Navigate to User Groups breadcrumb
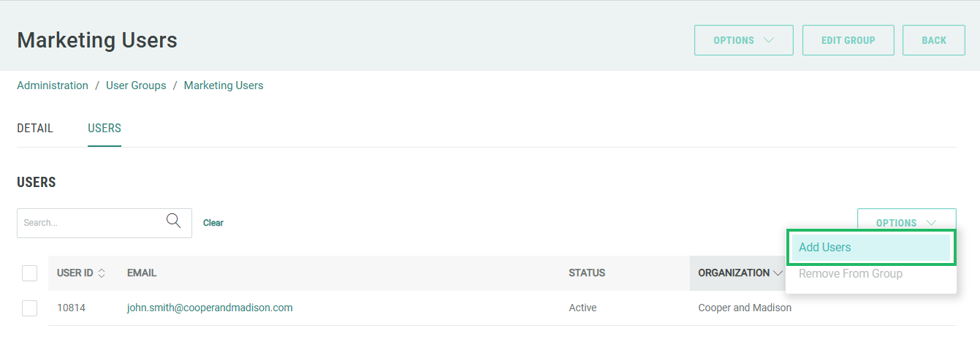The width and height of the screenshot is (980, 339). point(136,85)
